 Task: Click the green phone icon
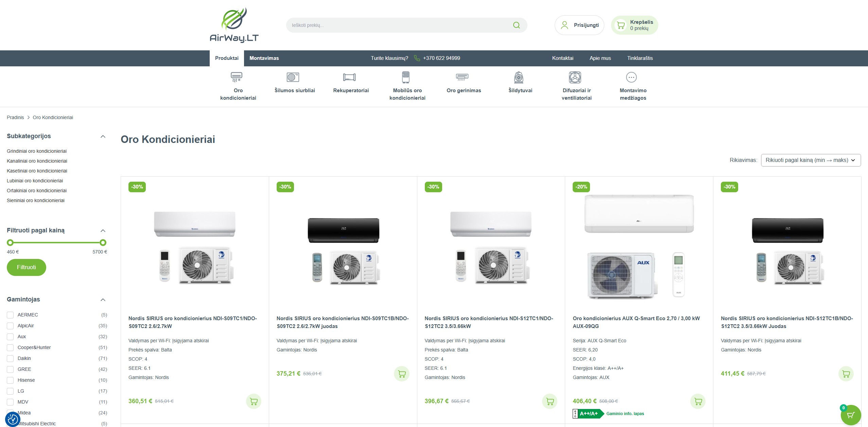[x=417, y=58]
